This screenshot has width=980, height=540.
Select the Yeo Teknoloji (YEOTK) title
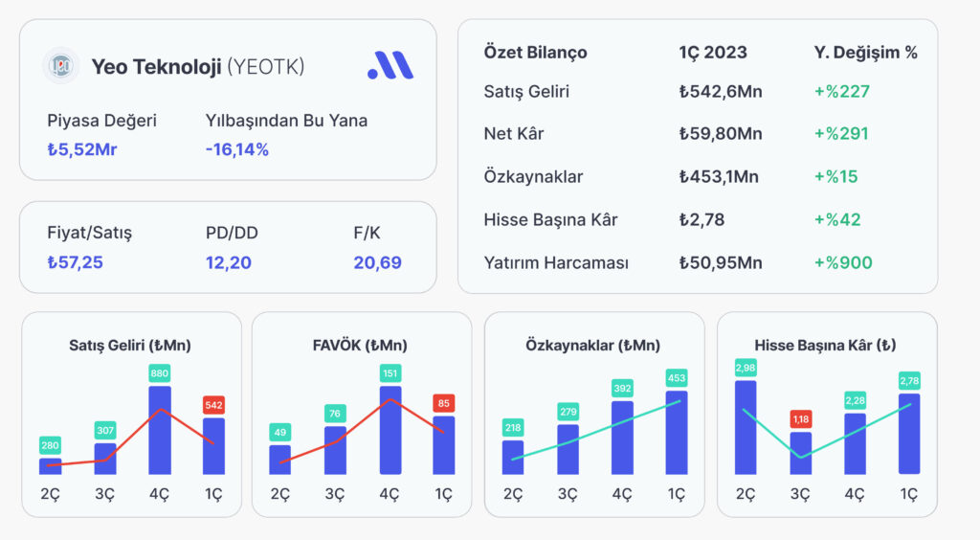click(198, 67)
